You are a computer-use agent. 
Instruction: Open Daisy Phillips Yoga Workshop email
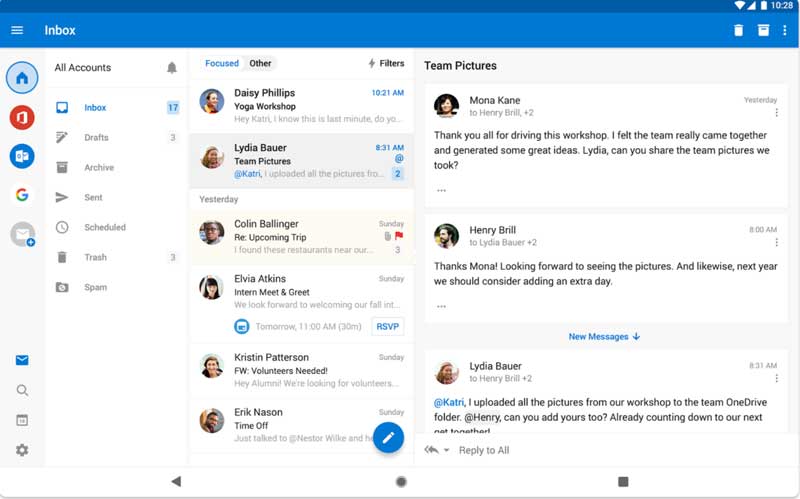click(x=302, y=106)
